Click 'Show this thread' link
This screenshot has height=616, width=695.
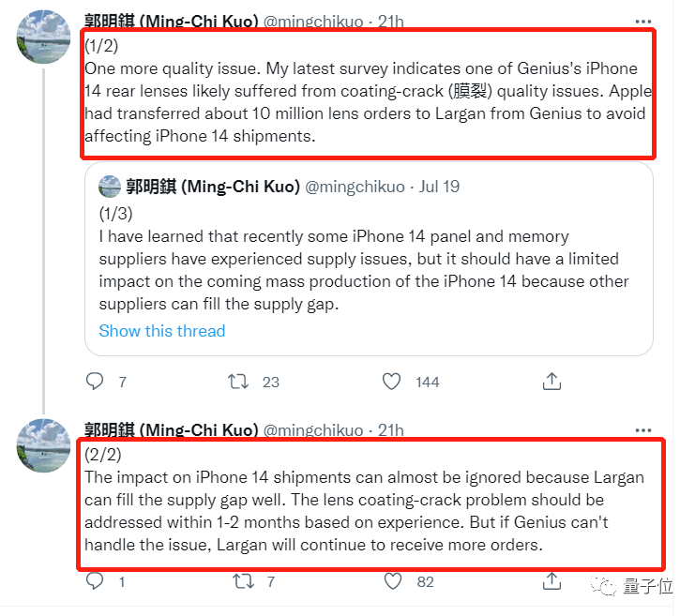[x=162, y=331]
